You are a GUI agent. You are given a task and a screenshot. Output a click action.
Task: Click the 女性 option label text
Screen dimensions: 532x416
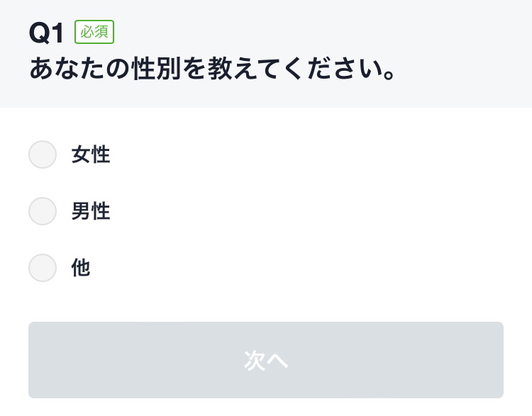[91, 154]
